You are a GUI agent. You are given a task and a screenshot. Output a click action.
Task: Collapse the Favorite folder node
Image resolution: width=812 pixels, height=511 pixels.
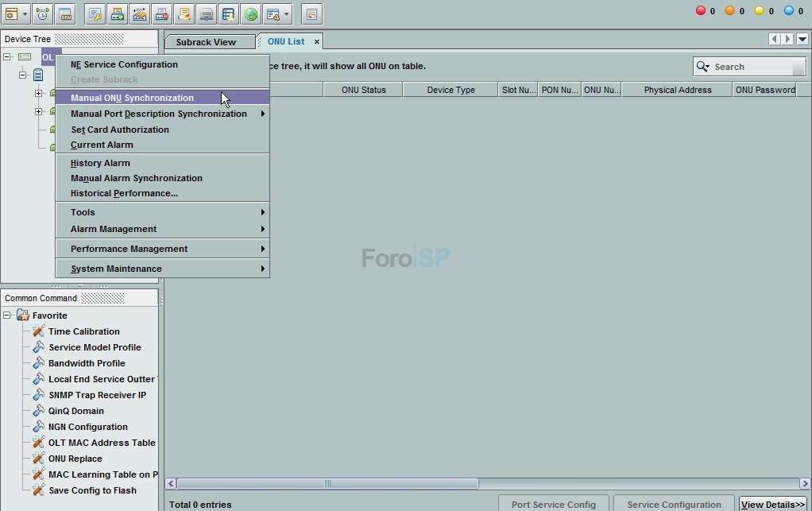[x=7, y=316]
